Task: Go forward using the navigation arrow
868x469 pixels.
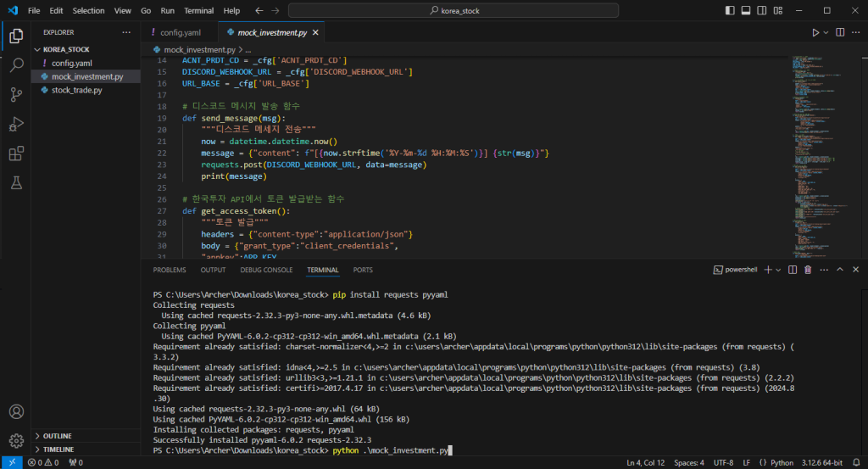Action: tap(275, 10)
